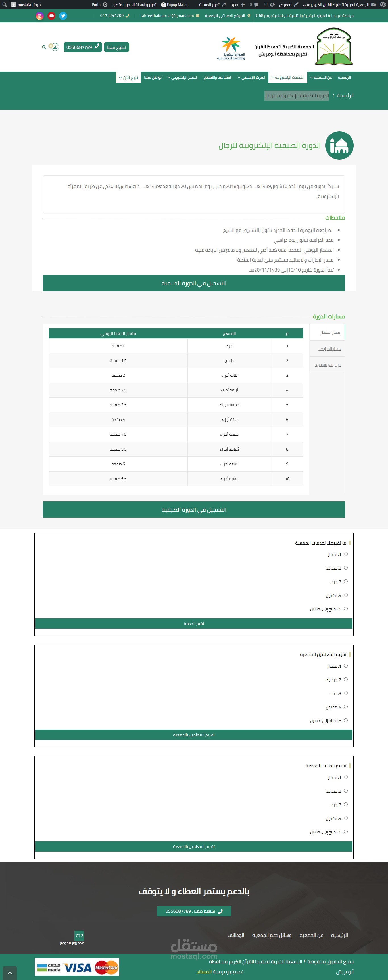Switch to مسار المراجعة tab
This screenshot has height=980, width=388.
point(329,349)
